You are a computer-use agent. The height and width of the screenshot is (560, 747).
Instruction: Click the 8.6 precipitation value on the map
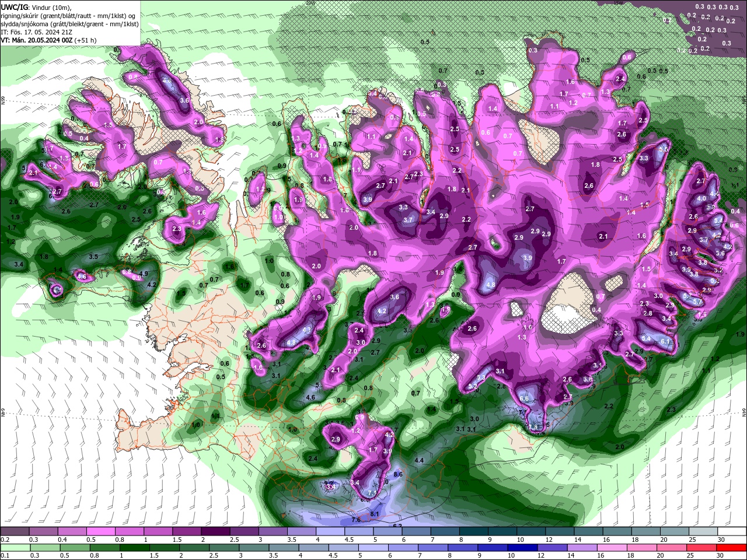[399, 475]
